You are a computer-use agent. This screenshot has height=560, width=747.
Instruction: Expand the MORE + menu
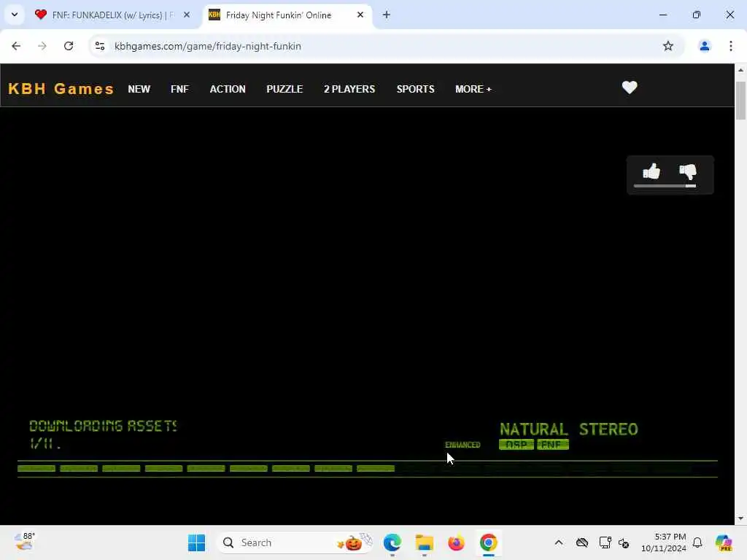pyautogui.click(x=473, y=89)
